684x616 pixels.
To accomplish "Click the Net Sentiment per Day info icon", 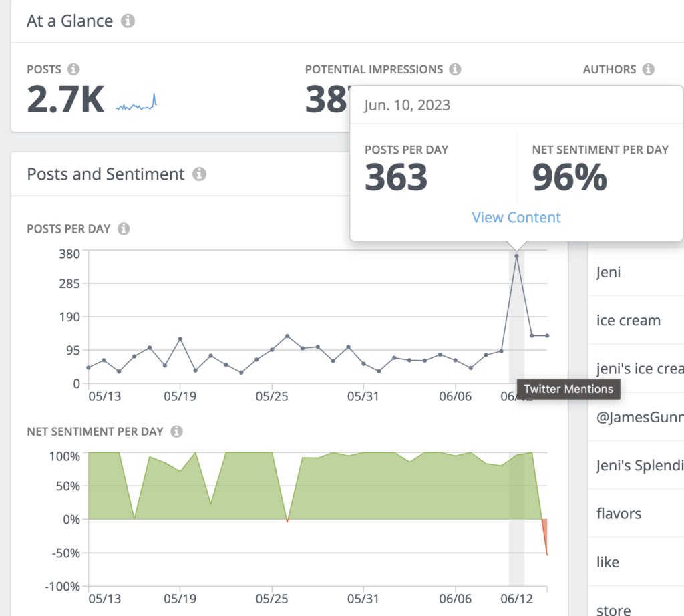I will coord(176,432).
